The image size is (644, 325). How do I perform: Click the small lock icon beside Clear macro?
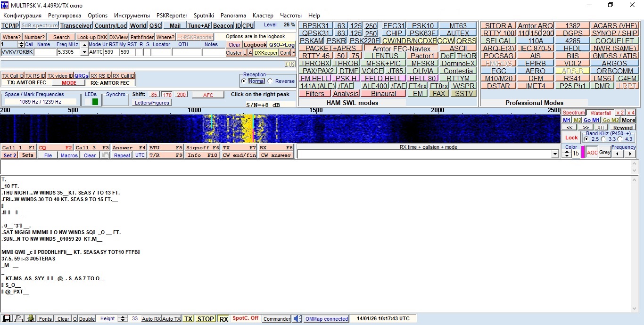[105, 155]
